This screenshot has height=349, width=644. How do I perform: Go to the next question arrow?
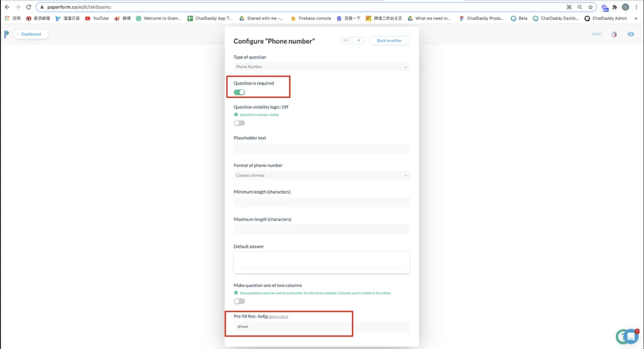[358, 41]
